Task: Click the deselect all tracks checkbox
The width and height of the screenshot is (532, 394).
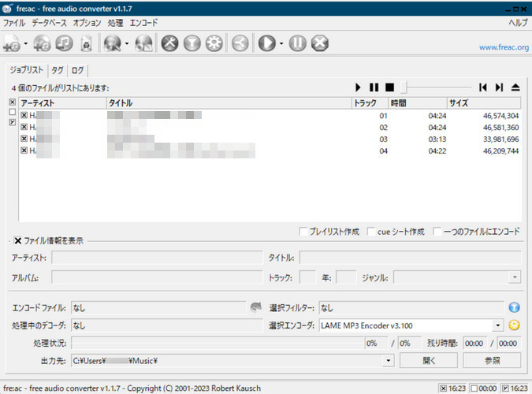Action: (x=13, y=112)
